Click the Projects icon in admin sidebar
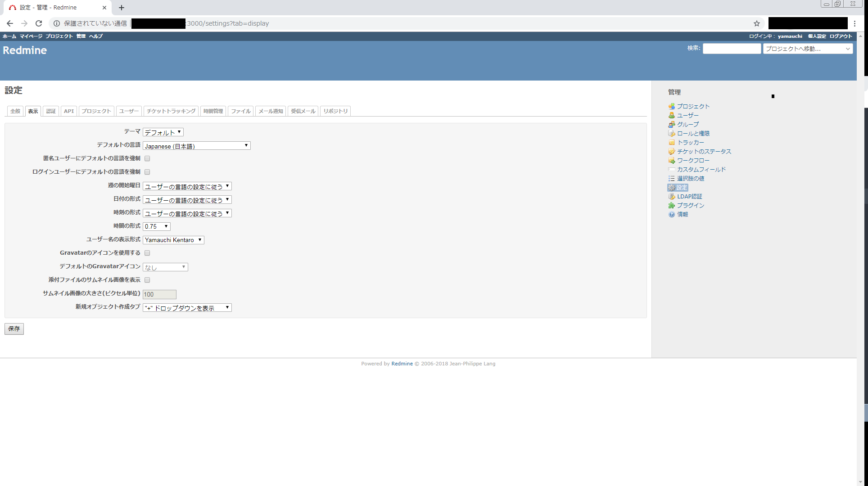Image resolution: width=868 pixels, height=486 pixels. [671, 106]
